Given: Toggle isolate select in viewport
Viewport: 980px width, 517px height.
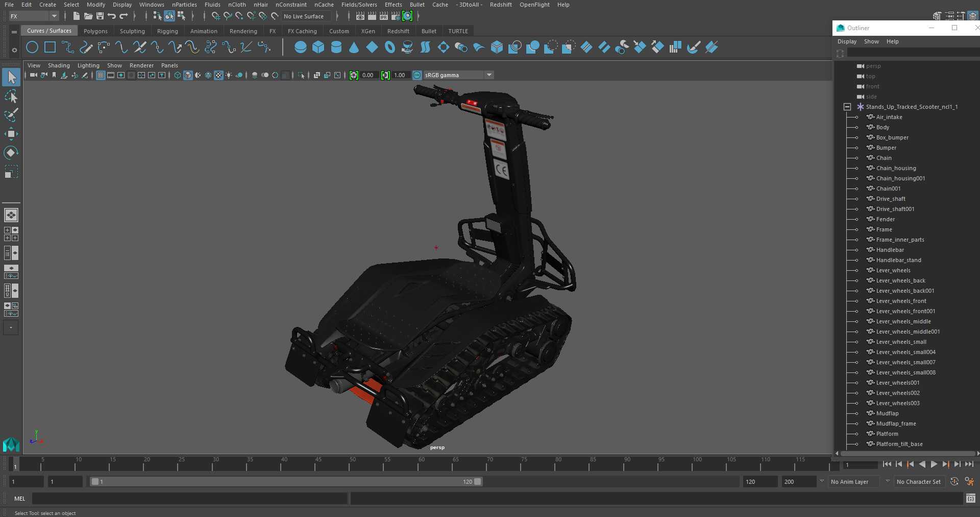Looking at the screenshot, I should tap(301, 75).
